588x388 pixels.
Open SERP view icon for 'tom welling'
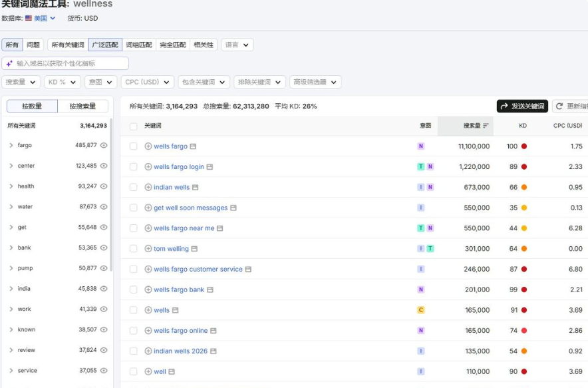pyautogui.click(x=194, y=248)
